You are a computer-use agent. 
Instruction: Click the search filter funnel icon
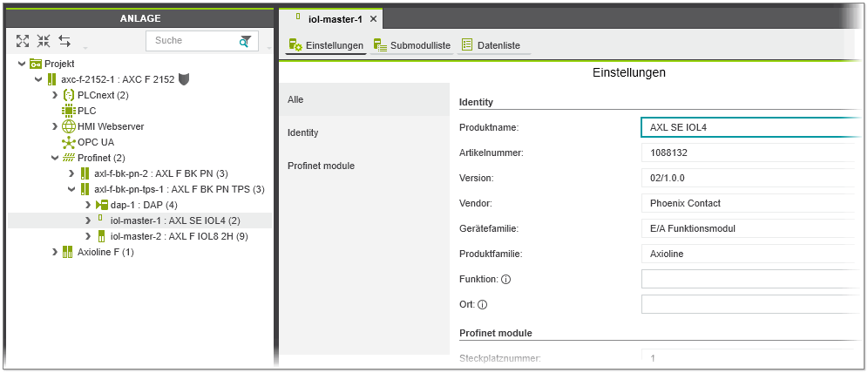(246, 41)
